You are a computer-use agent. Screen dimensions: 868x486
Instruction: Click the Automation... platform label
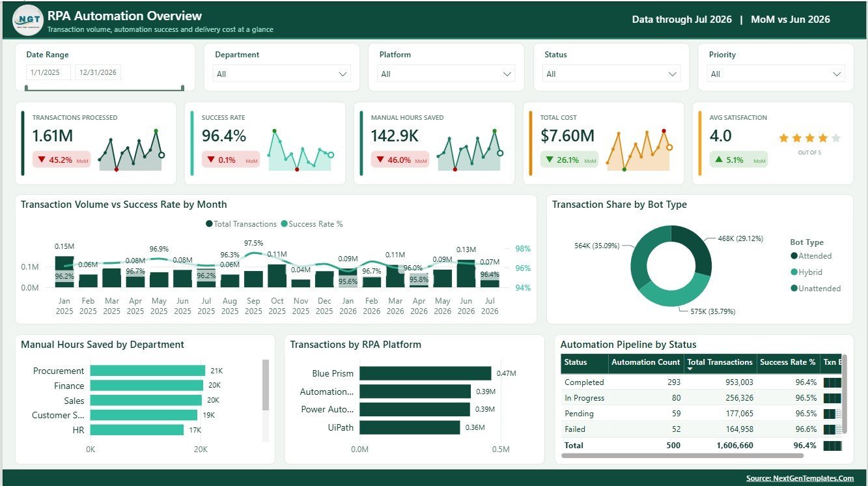pyautogui.click(x=327, y=392)
